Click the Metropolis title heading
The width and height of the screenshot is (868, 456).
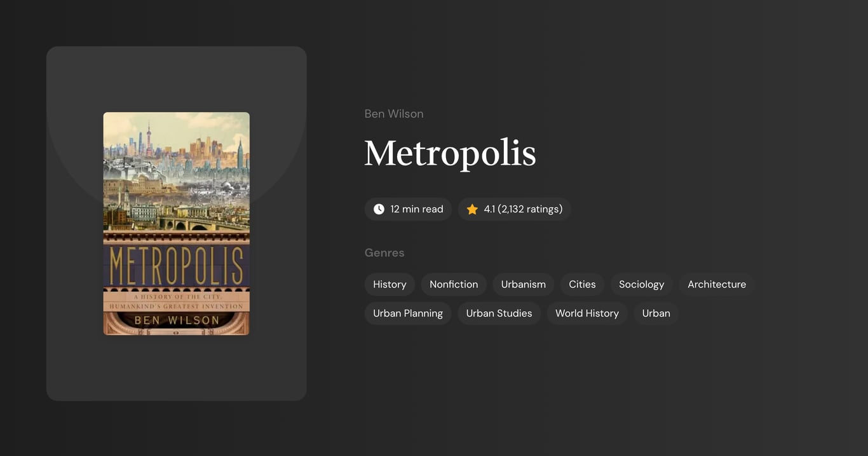pyautogui.click(x=450, y=153)
